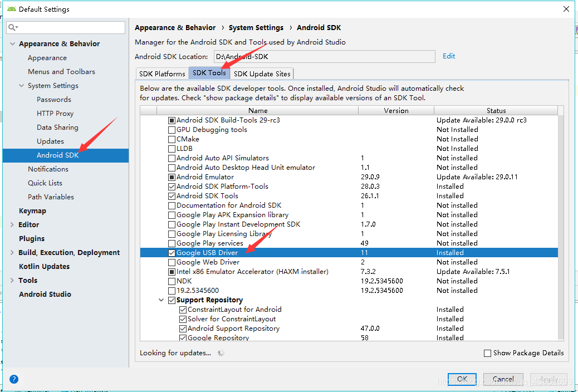The width and height of the screenshot is (578, 392).
Task: Enable Show Package Details
Action: pyautogui.click(x=487, y=353)
